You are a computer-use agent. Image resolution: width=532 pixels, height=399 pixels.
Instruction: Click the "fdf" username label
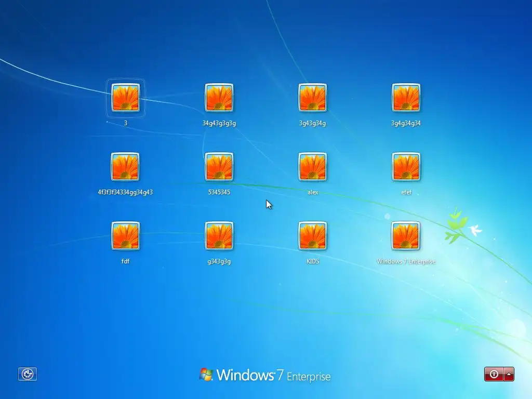click(x=125, y=261)
